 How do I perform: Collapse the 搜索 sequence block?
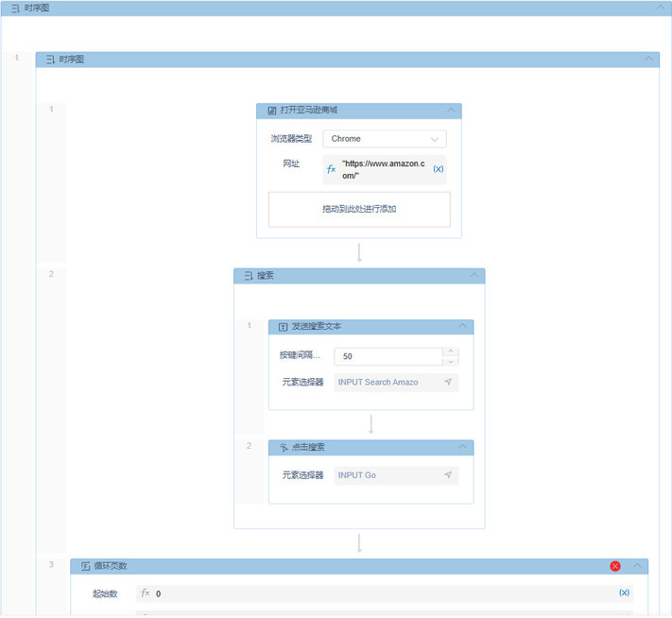click(x=474, y=275)
